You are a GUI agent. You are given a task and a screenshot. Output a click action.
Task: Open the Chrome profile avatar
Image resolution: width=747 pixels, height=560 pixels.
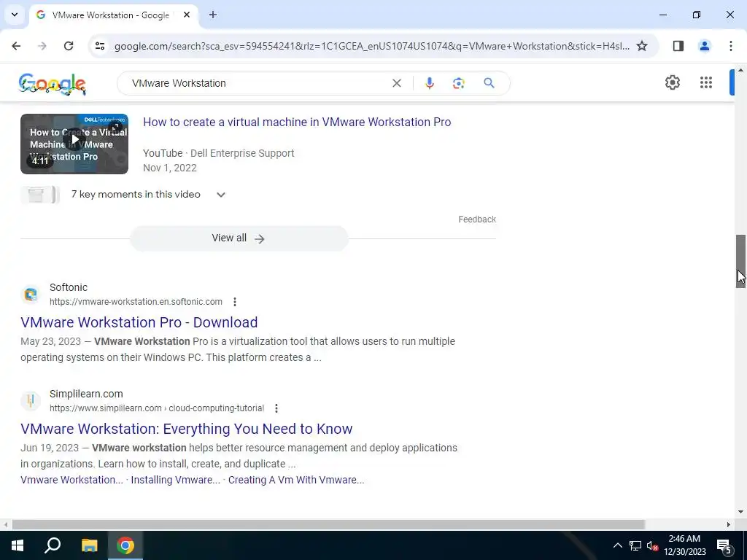(704, 46)
